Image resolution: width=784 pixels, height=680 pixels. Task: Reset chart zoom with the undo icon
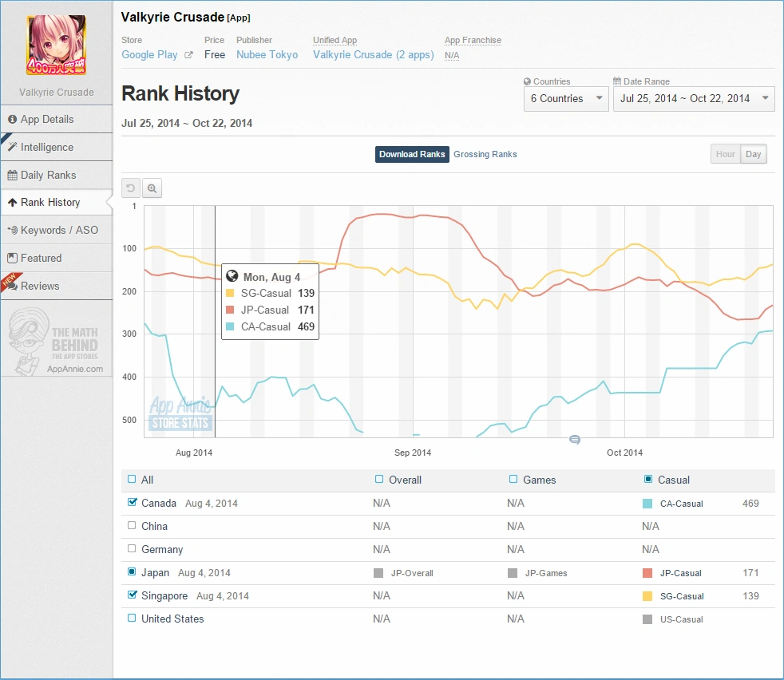[131, 188]
